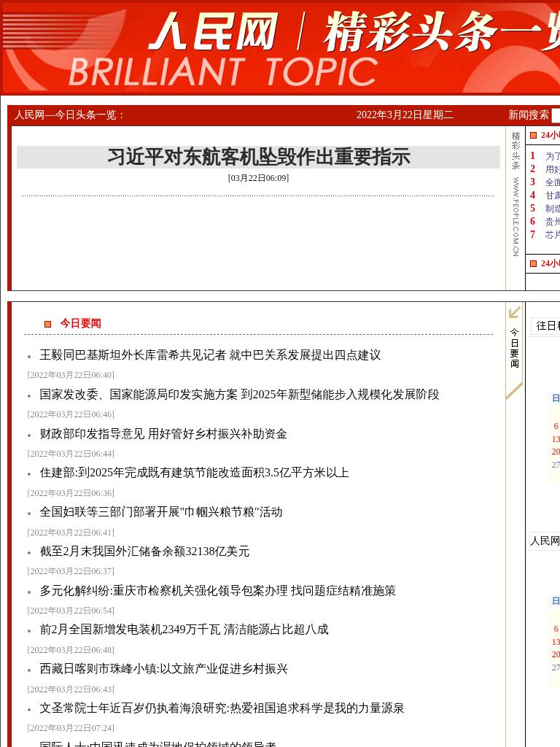Image resolution: width=560 pixels, height=747 pixels.
Task: Open the number 5 ranked hot news item
Action: point(553,208)
